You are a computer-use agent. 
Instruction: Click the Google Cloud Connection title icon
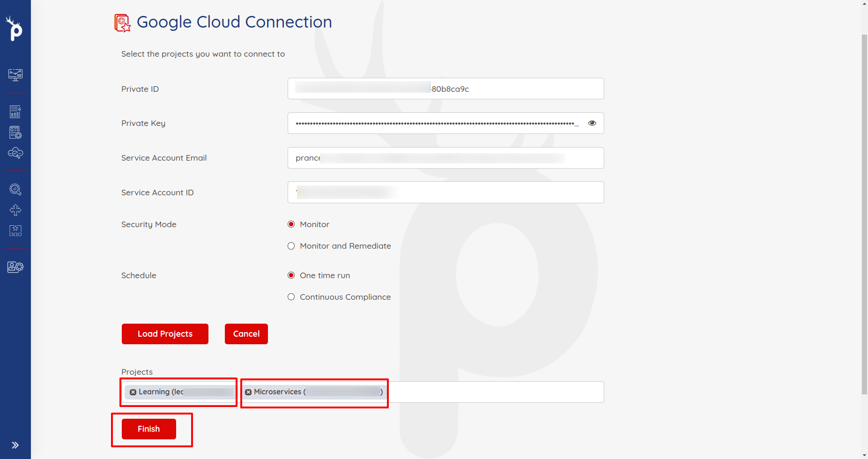click(123, 23)
